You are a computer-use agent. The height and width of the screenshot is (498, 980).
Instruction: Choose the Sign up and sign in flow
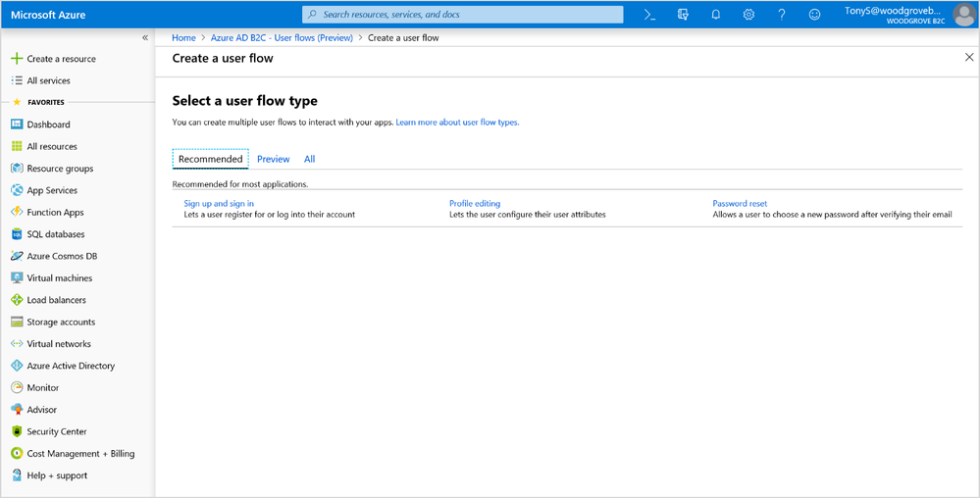pos(219,203)
